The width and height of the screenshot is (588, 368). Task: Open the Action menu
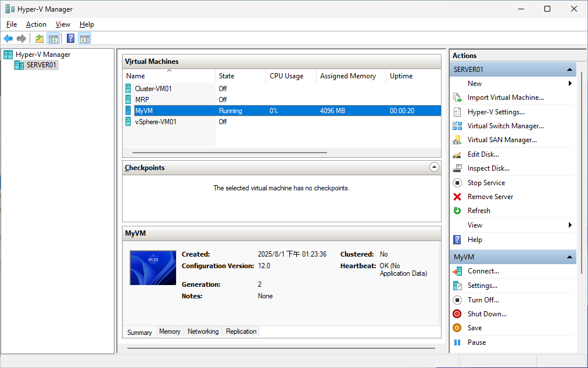point(36,24)
